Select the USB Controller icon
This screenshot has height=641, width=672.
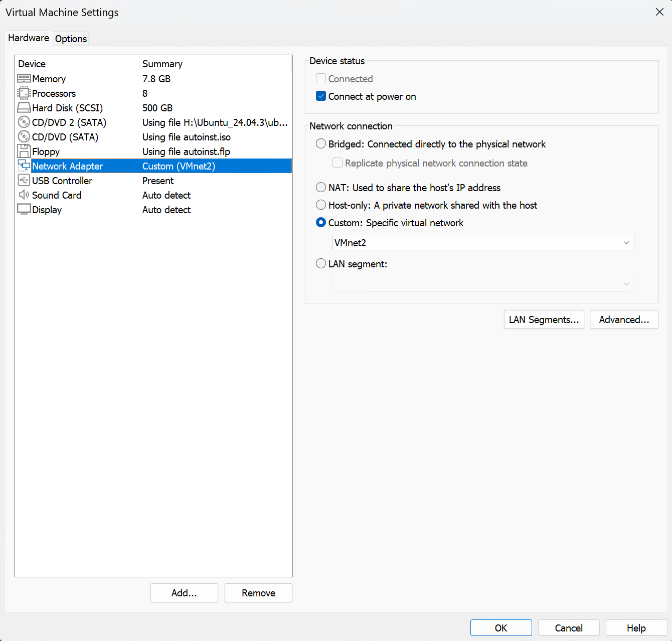tap(24, 181)
